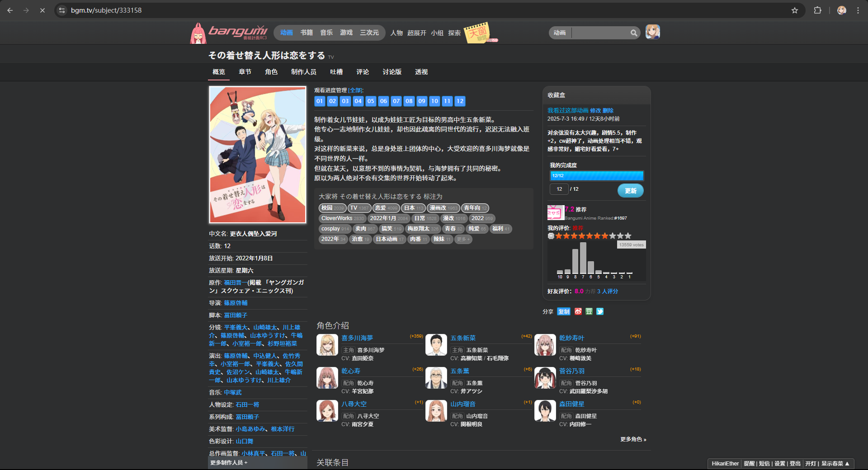Expand 更多制作人员 + staff list
This screenshot has width=868, height=470.
[229, 463]
